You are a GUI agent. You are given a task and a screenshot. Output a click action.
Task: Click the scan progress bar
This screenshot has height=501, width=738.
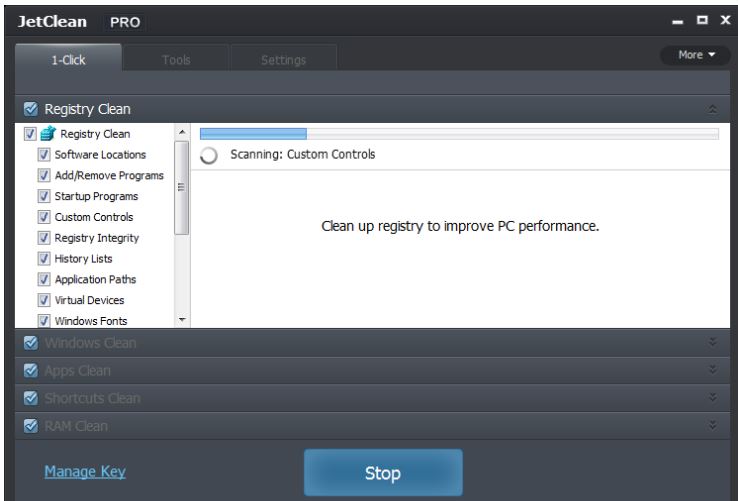pyautogui.click(x=459, y=134)
